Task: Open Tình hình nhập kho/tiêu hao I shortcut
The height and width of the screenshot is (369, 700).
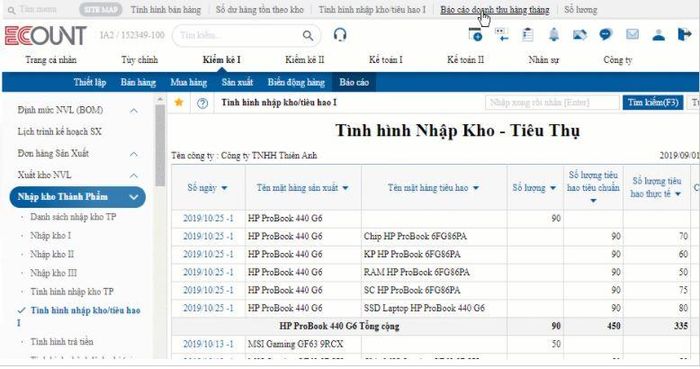Action: [x=372, y=9]
